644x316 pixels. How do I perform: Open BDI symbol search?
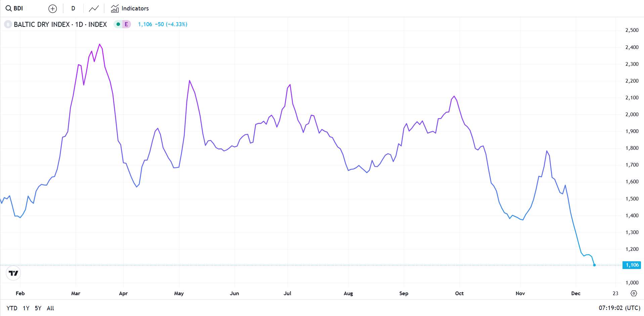14,8
